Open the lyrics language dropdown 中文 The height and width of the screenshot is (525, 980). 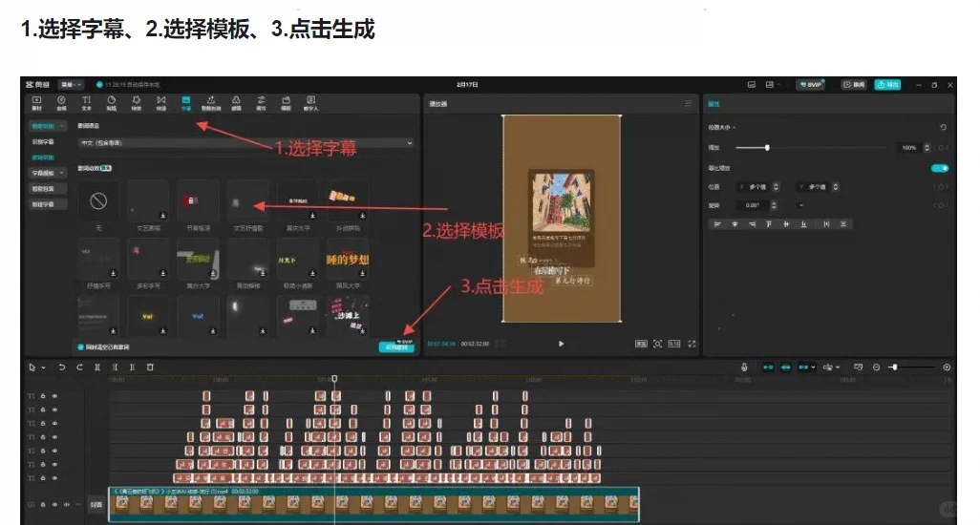tap(246, 143)
